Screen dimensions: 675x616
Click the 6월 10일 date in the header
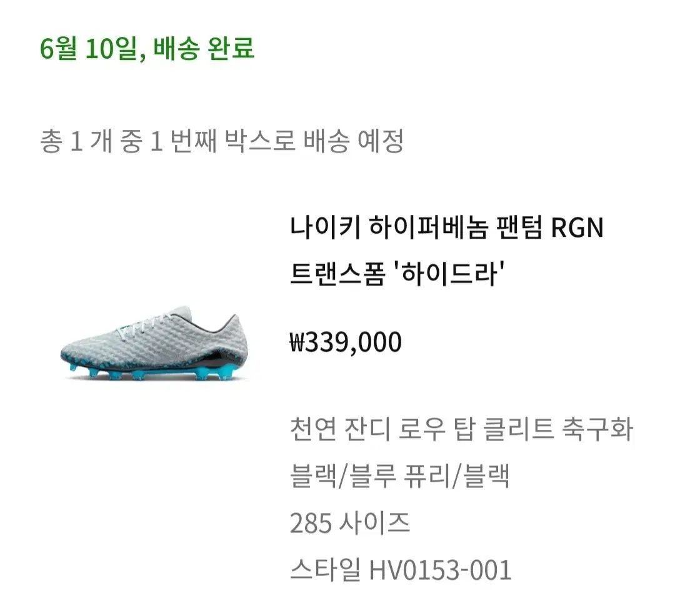point(90,48)
